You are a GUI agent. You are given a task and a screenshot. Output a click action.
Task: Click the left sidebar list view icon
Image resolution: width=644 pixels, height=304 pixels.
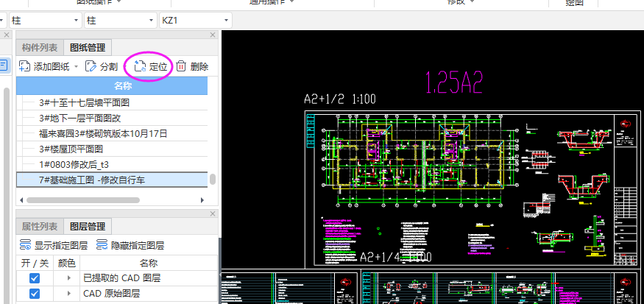pyautogui.click(x=3, y=65)
